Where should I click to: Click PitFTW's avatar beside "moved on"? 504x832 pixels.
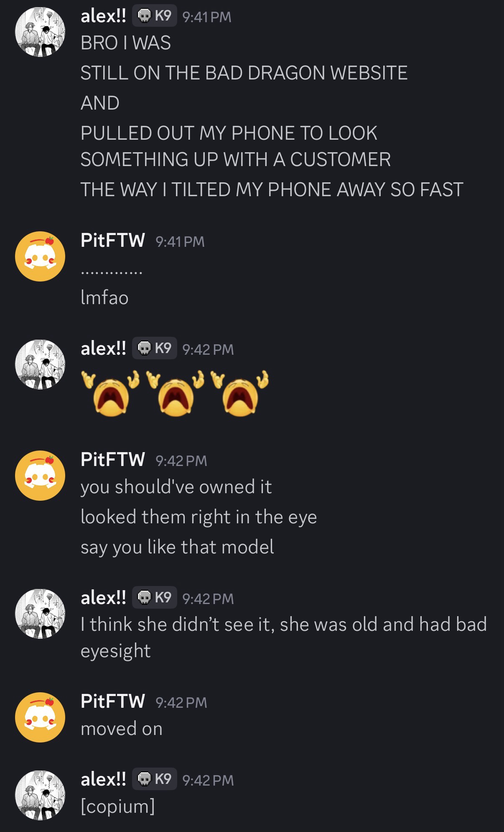tap(40, 717)
